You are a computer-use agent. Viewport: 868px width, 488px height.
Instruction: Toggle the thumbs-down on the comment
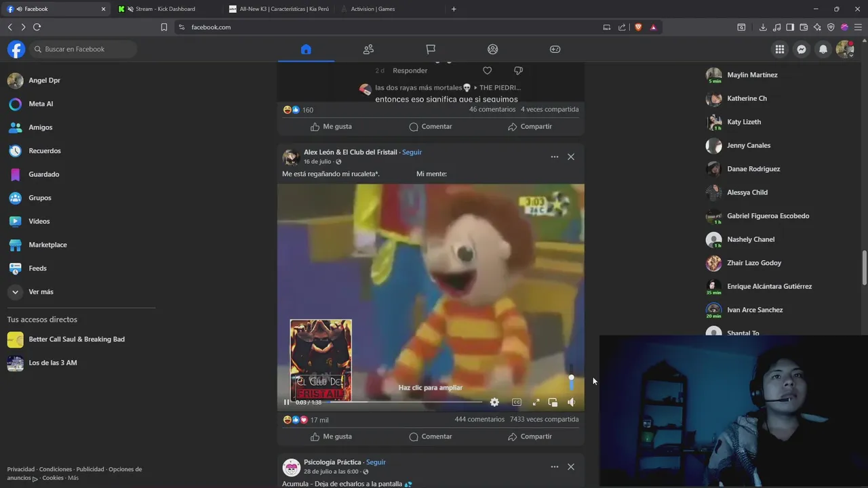point(518,70)
